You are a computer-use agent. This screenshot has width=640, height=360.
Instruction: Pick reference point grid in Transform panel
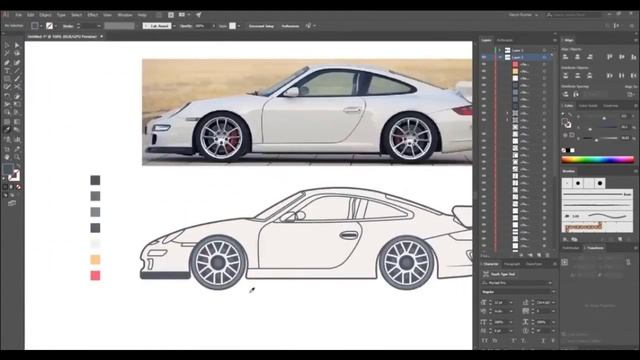(565, 262)
